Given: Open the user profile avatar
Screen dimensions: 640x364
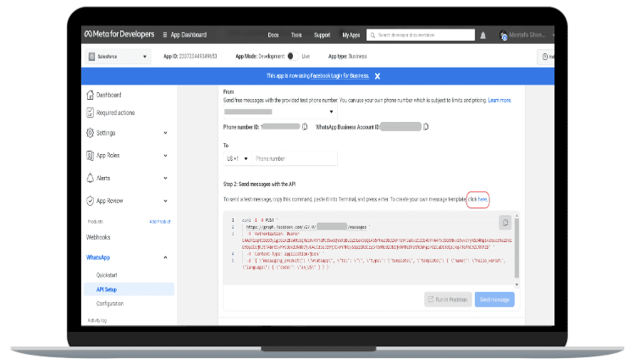Looking at the screenshot, I should [503, 36].
